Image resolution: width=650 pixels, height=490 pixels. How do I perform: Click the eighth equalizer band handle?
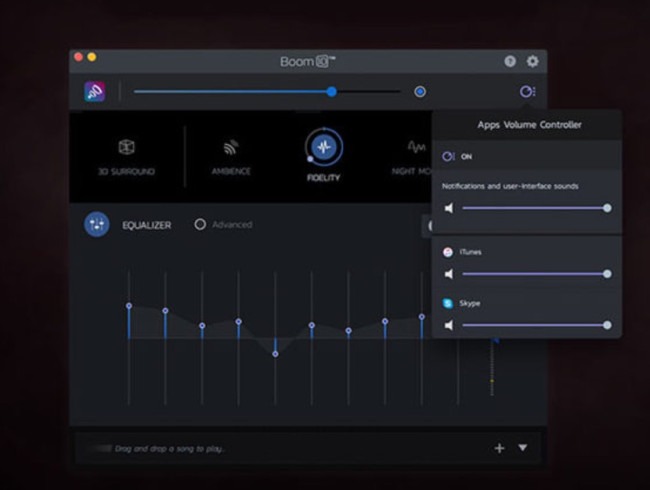385,321
